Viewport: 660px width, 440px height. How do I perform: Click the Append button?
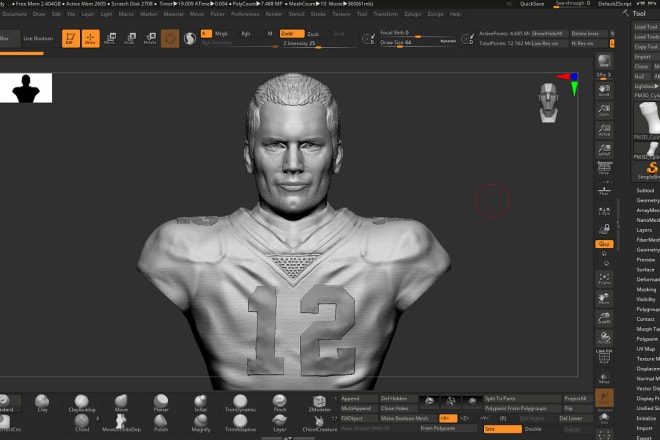click(x=358, y=398)
